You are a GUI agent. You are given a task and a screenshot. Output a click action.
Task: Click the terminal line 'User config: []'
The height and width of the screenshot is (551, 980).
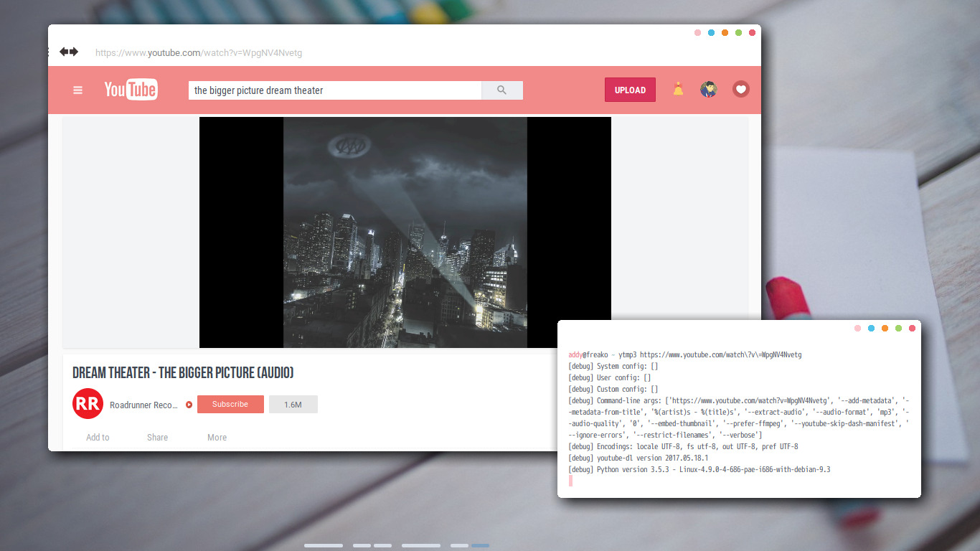tap(609, 377)
